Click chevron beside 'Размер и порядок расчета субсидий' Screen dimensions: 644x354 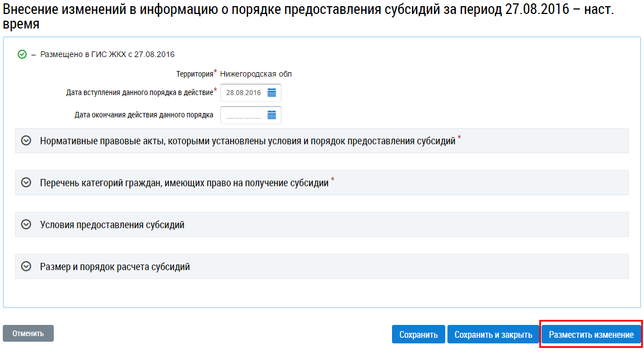click(x=25, y=267)
